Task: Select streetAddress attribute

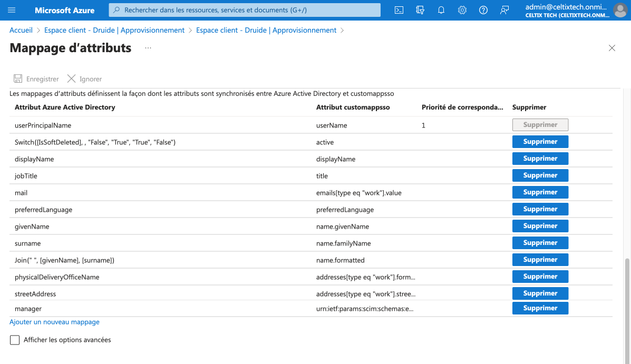Action: [x=35, y=294]
